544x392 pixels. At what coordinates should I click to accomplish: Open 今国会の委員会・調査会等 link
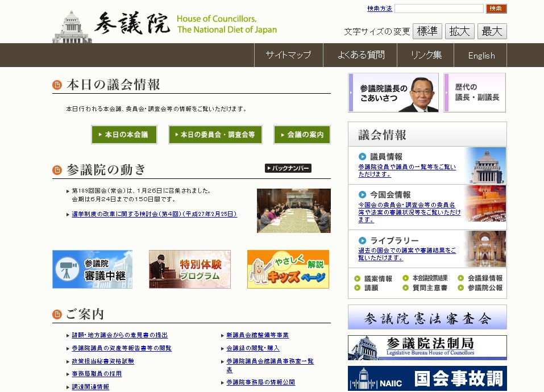(x=409, y=212)
